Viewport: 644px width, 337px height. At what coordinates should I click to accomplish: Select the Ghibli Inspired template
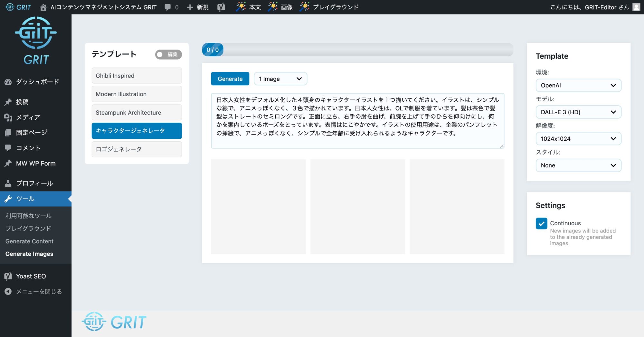pos(137,76)
